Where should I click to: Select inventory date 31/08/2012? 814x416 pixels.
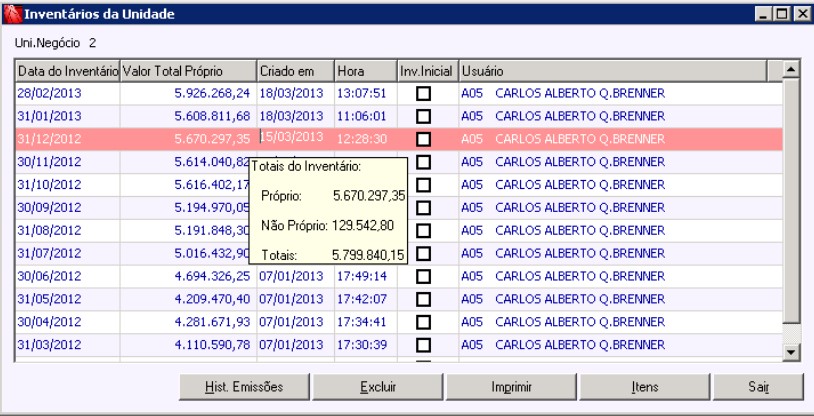pyautogui.click(x=49, y=231)
